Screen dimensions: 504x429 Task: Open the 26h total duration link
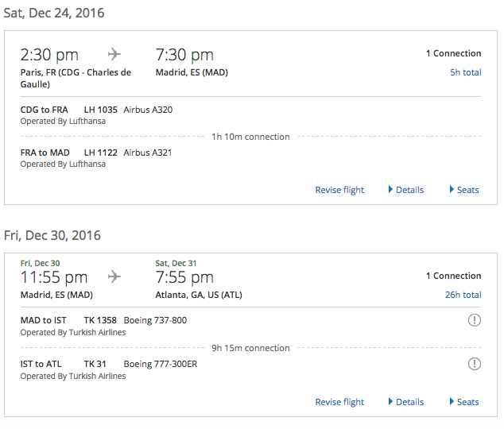(x=463, y=295)
